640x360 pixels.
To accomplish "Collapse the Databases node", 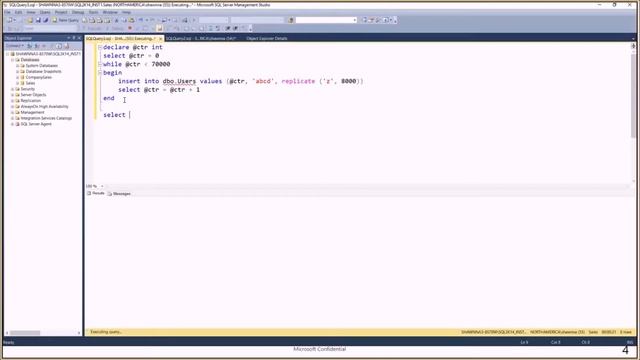I will click(13, 60).
